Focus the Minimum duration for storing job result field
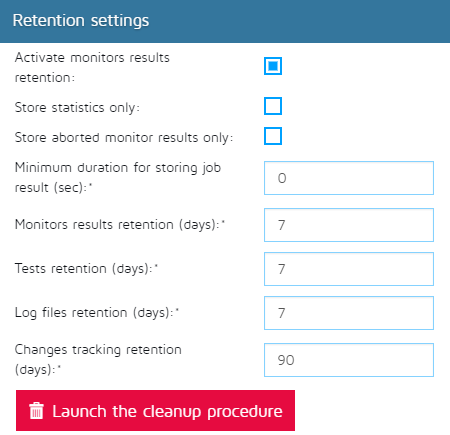The width and height of the screenshot is (450, 435). click(x=349, y=178)
